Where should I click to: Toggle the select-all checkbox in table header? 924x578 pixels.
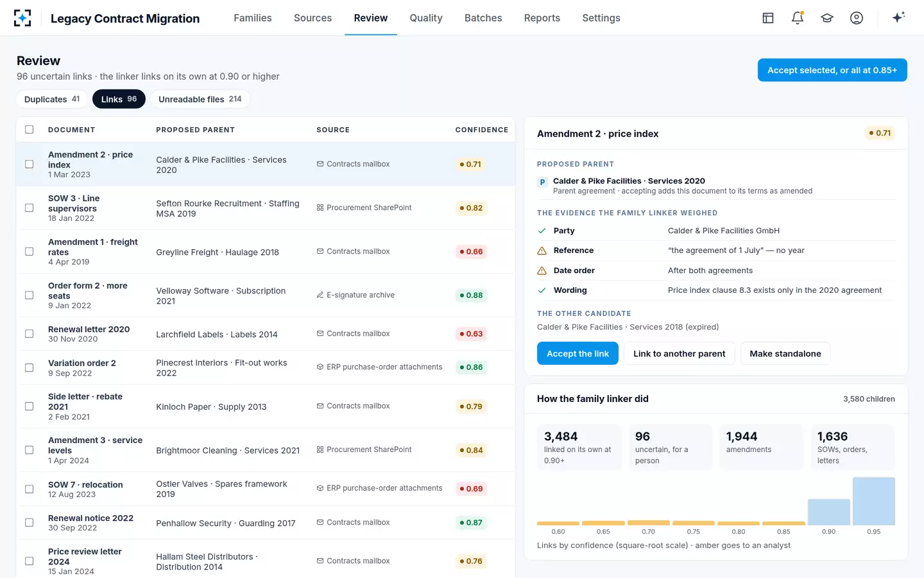30,130
